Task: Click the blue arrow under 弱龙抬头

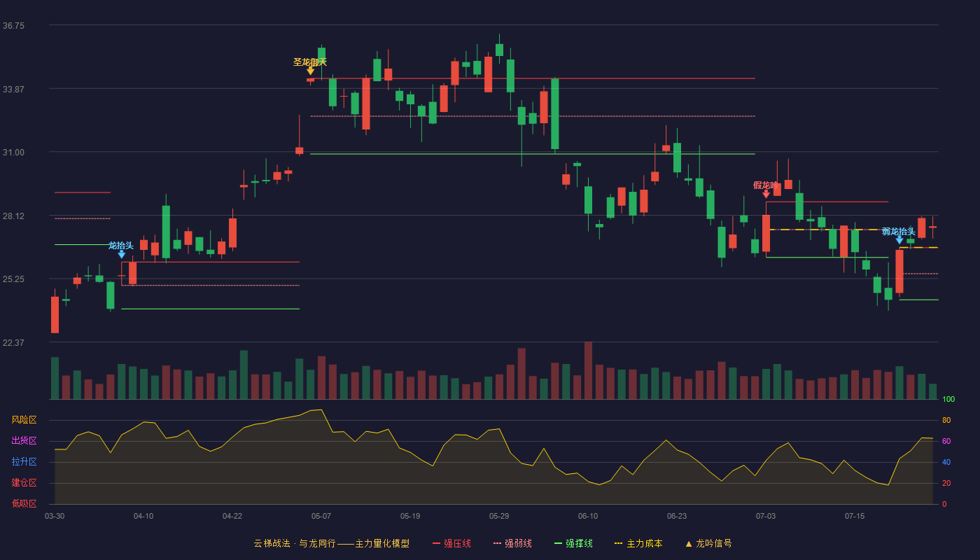Action: click(899, 240)
